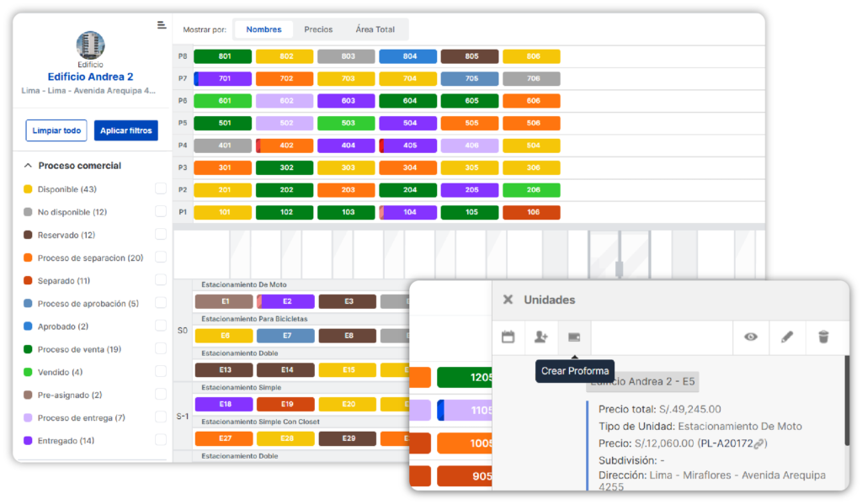Click the Crear Proforma wallet icon
Screen dimensions: 862x504
[x=574, y=337]
